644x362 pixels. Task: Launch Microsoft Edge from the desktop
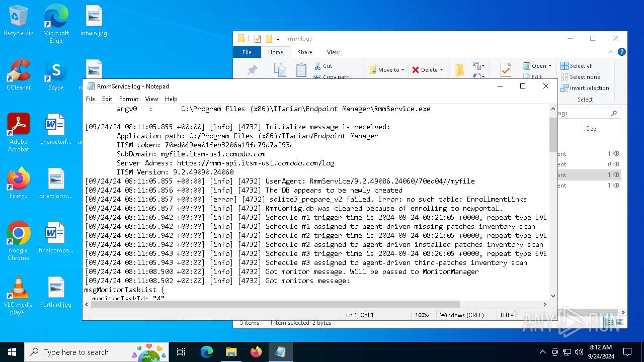[56, 24]
